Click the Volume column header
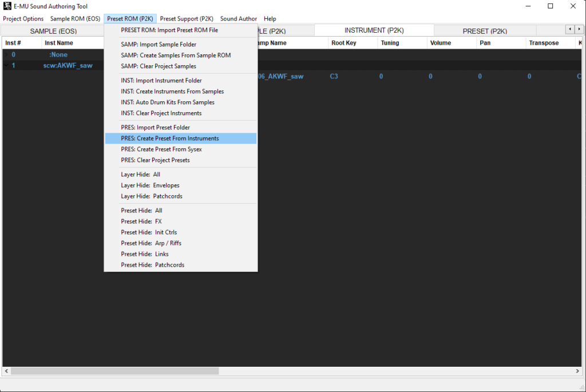The height and width of the screenshot is (392, 586). point(452,43)
